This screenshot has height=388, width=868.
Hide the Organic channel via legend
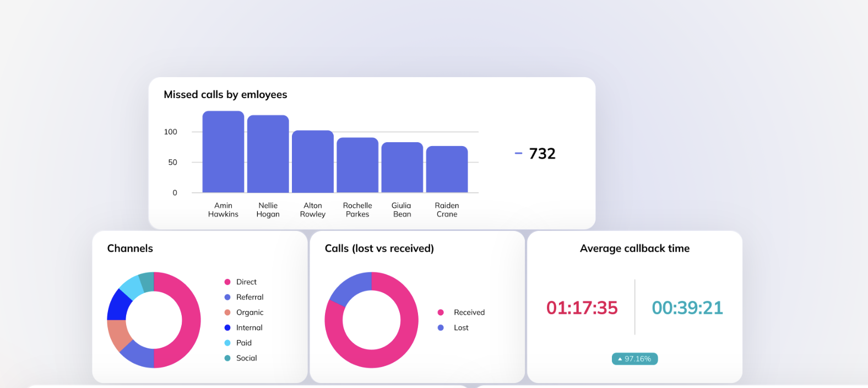249,312
